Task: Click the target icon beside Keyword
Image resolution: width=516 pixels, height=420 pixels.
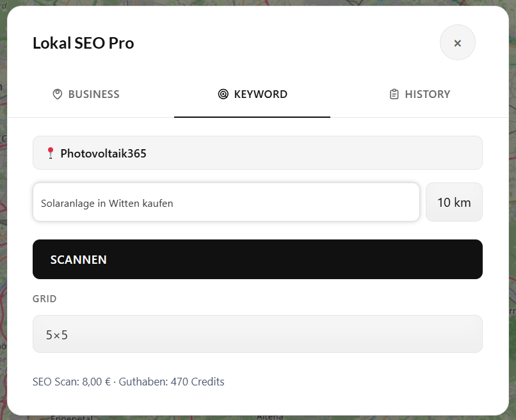Action: click(x=223, y=94)
